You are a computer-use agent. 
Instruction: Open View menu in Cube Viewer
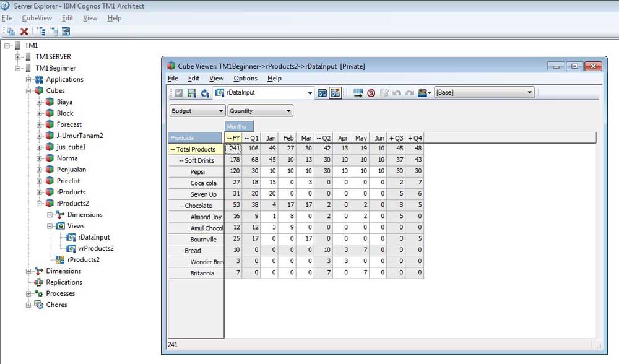[x=216, y=78]
